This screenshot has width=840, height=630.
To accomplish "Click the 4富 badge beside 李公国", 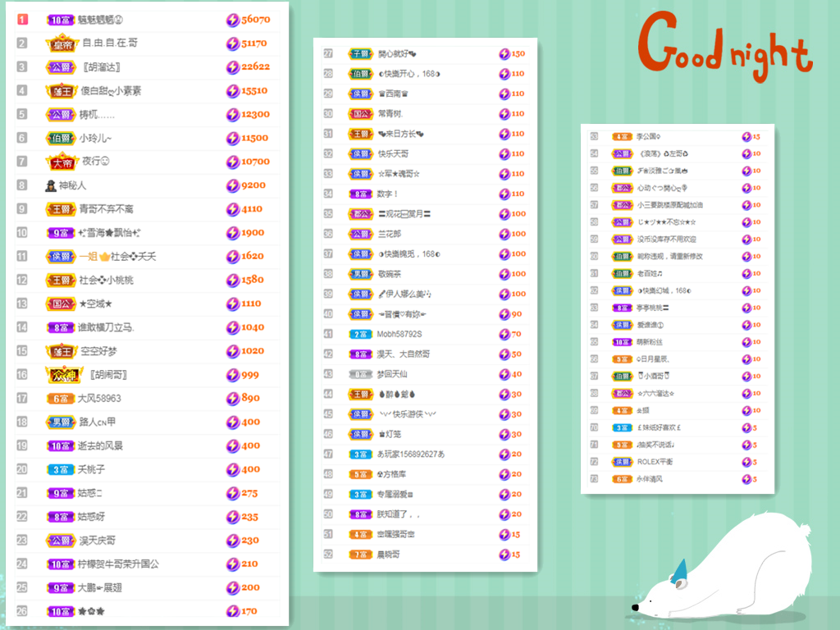I will pyautogui.click(x=622, y=137).
